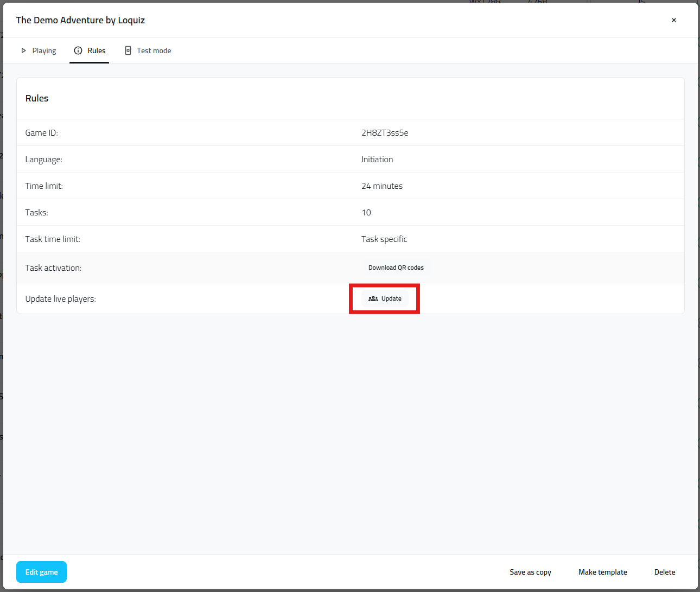Click the Edit game button
This screenshot has width=700, height=592.
41,572
